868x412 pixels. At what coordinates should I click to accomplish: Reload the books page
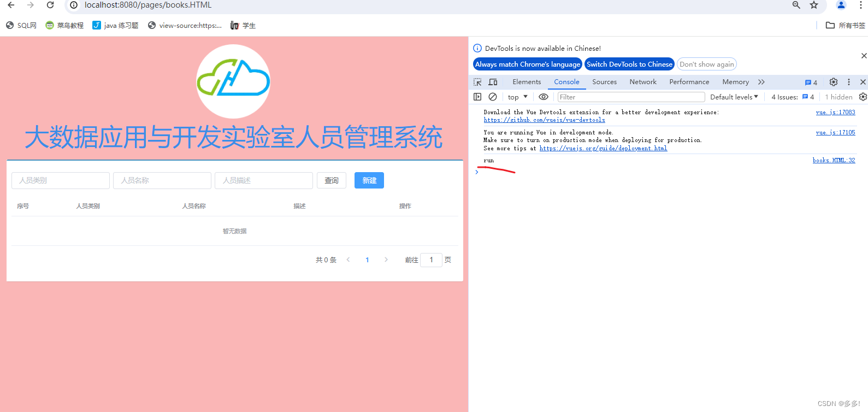pos(50,5)
